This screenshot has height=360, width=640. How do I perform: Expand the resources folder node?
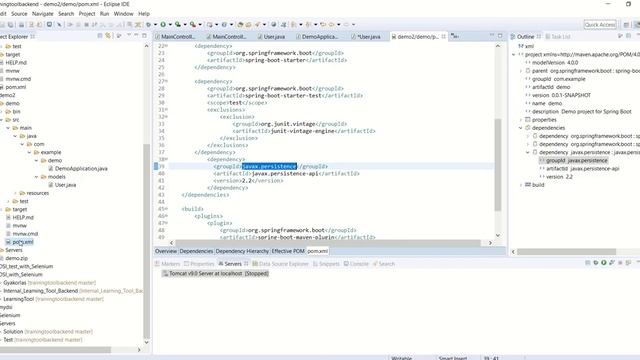point(16,193)
